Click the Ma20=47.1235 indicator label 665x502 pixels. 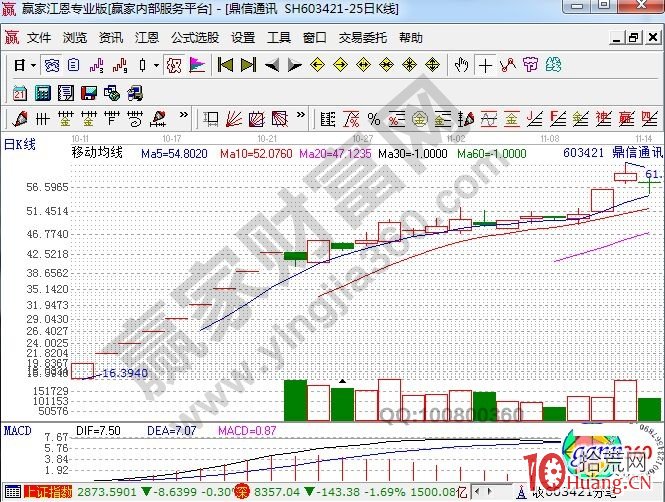(x=335, y=153)
